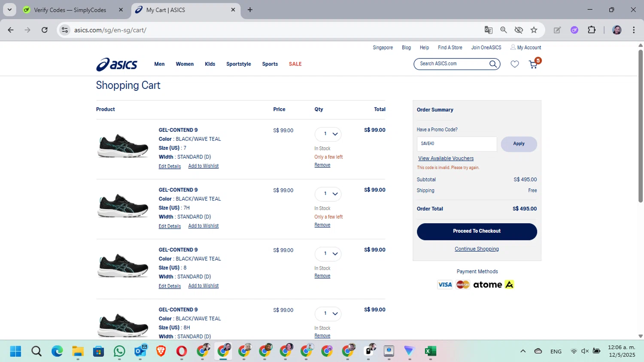Close the Verify Codes — SimplyCodes tab

coord(121,10)
